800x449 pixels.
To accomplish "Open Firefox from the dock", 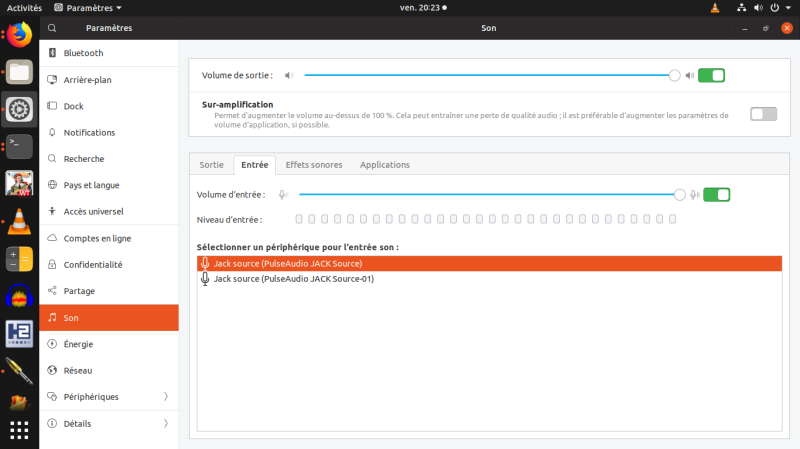I will click(x=19, y=35).
